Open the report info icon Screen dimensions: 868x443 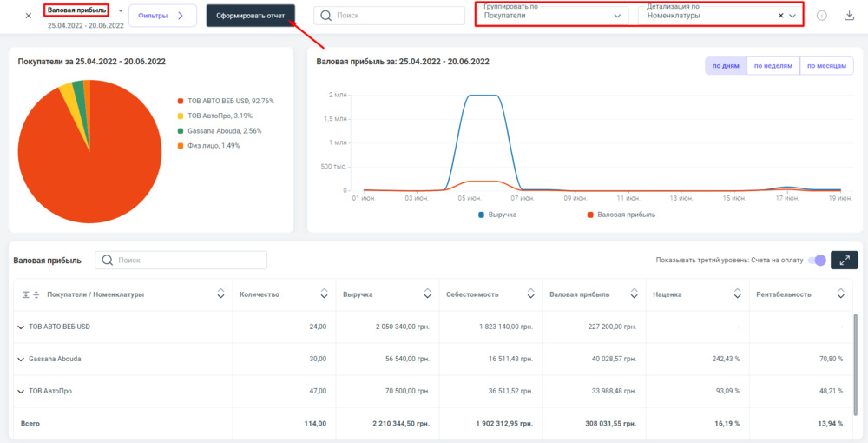[821, 16]
